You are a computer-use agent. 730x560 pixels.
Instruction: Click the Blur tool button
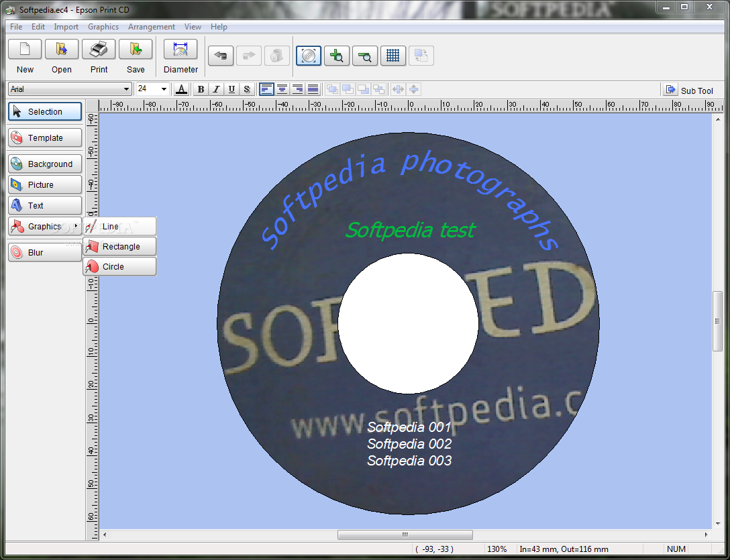45,252
